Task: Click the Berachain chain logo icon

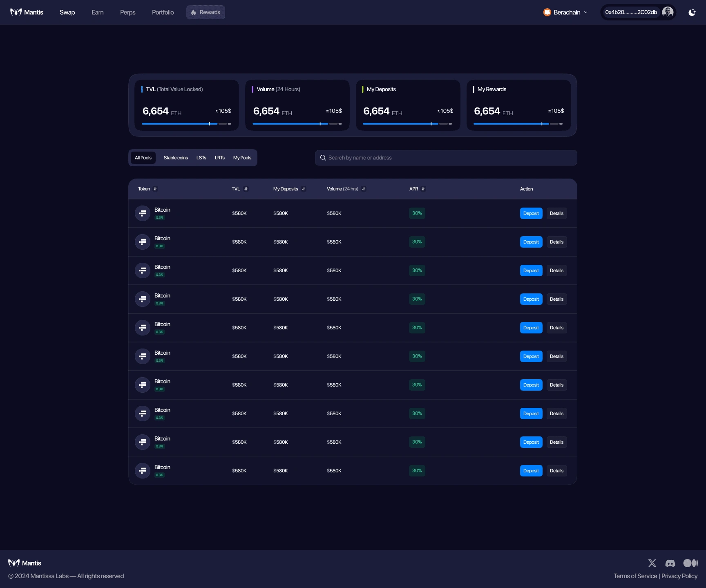Action: [x=547, y=12]
